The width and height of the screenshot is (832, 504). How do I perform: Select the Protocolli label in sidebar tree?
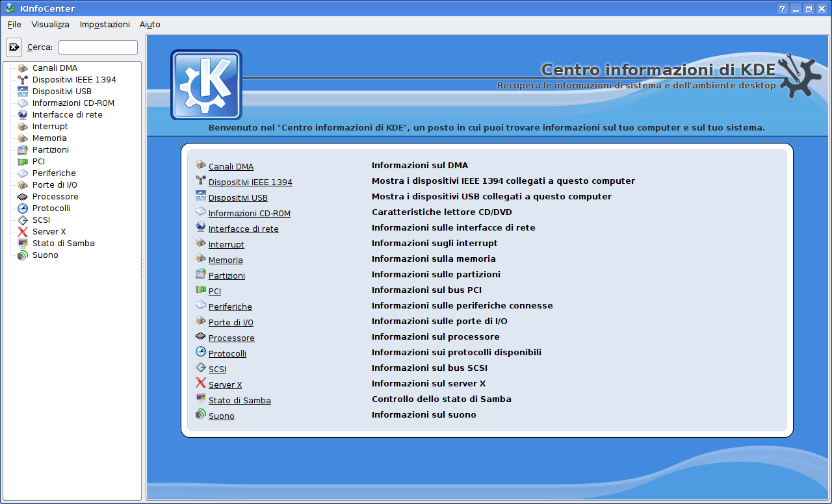pyautogui.click(x=51, y=208)
